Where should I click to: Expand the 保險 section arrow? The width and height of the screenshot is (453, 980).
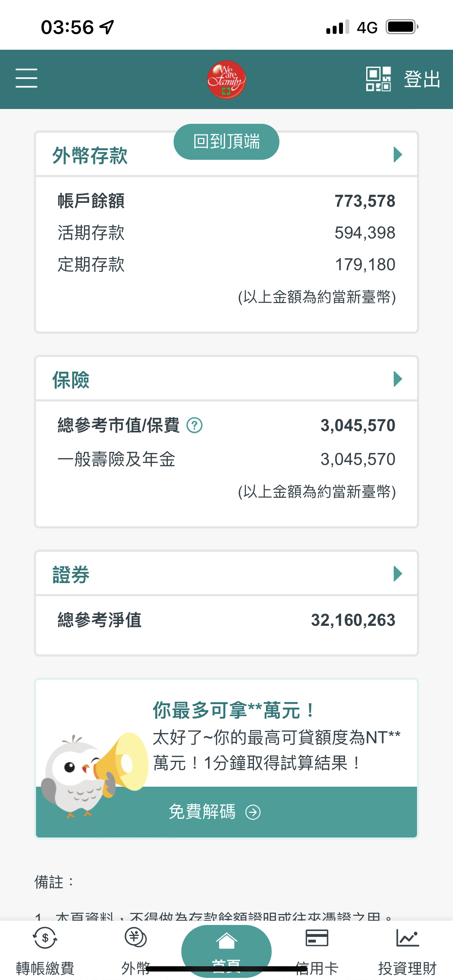click(398, 379)
